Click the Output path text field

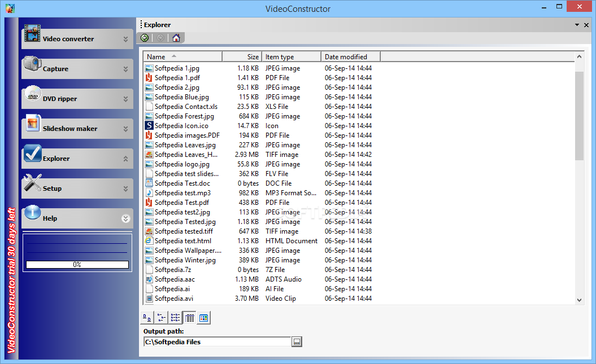pyautogui.click(x=217, y=341)
